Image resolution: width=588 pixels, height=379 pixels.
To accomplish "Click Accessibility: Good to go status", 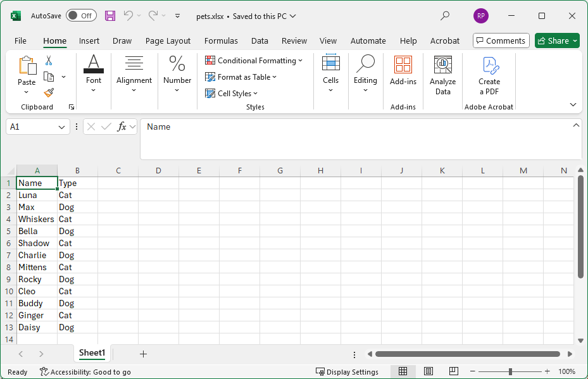I will 85,371.
